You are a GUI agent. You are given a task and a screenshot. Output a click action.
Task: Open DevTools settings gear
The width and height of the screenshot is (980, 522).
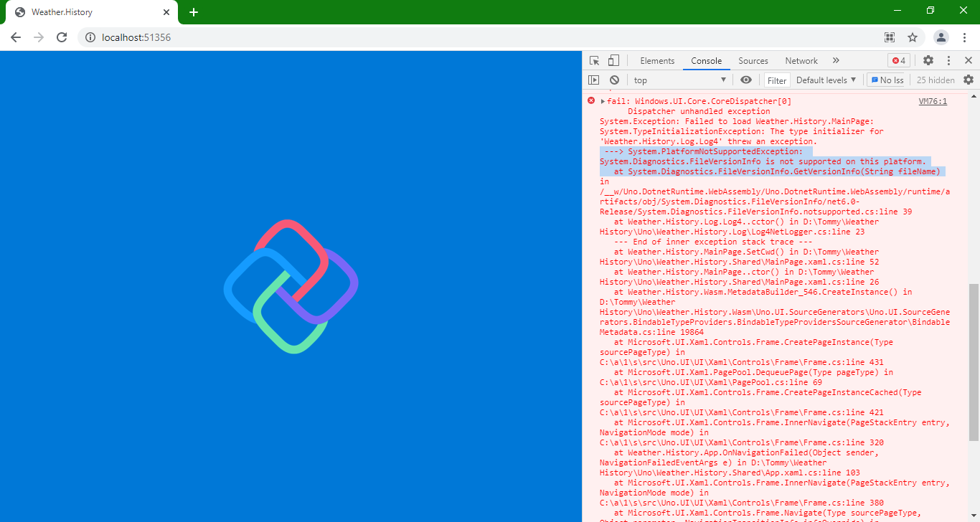click(x=928, y=60)
